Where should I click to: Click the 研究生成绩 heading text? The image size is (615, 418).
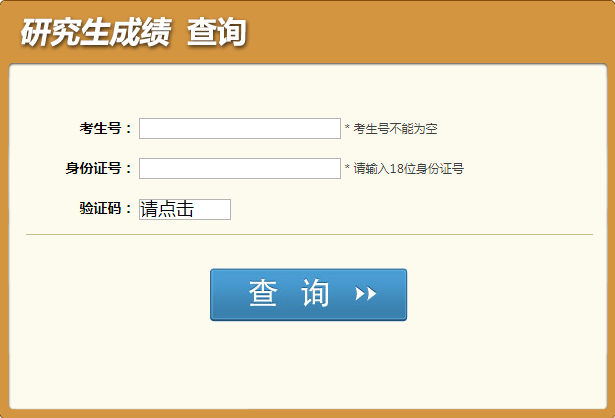[x=95, y=32]
